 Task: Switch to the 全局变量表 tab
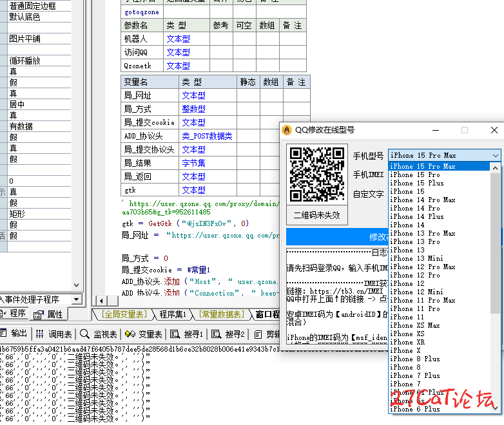(x=124, y=314)
